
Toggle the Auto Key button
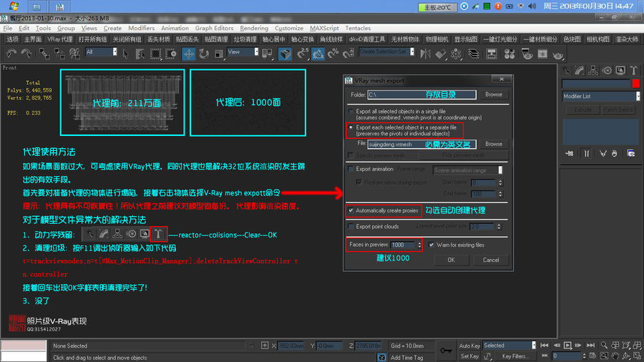[469, 346]
